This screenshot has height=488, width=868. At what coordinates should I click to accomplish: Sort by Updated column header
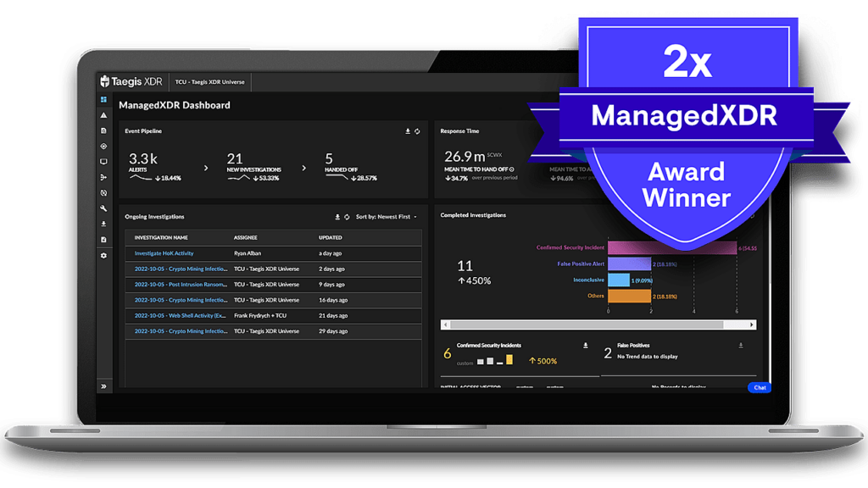click(330, 237)
